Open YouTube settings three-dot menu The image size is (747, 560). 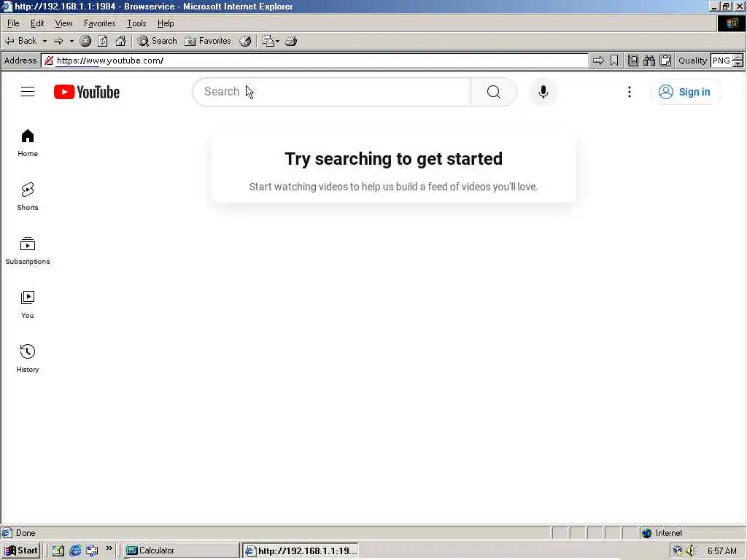click(x=630, y=92)
